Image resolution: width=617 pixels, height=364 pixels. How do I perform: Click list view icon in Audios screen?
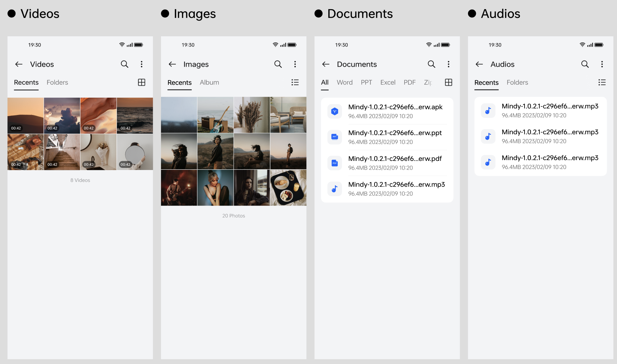click(x=602, y=83)
